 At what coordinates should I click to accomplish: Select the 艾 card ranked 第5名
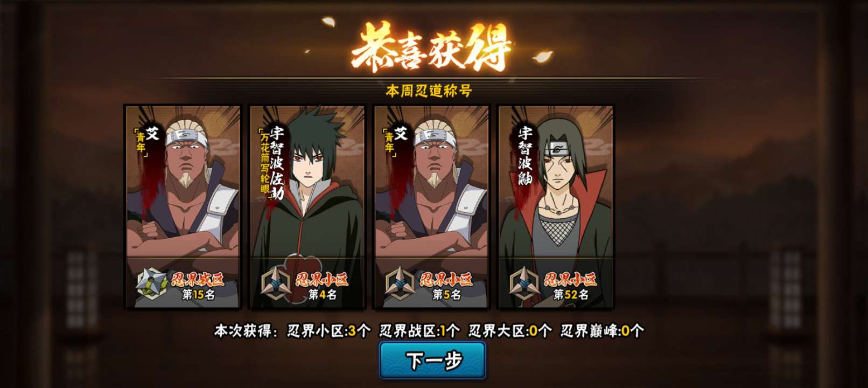click(431, 207)
